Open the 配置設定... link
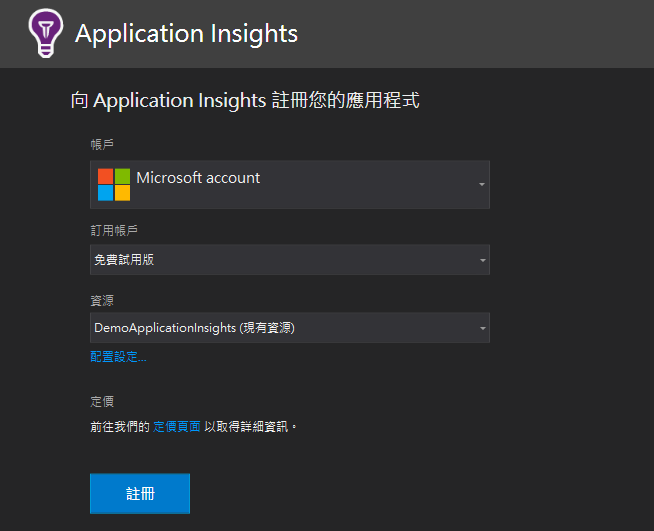 click(x=118, y=357)
